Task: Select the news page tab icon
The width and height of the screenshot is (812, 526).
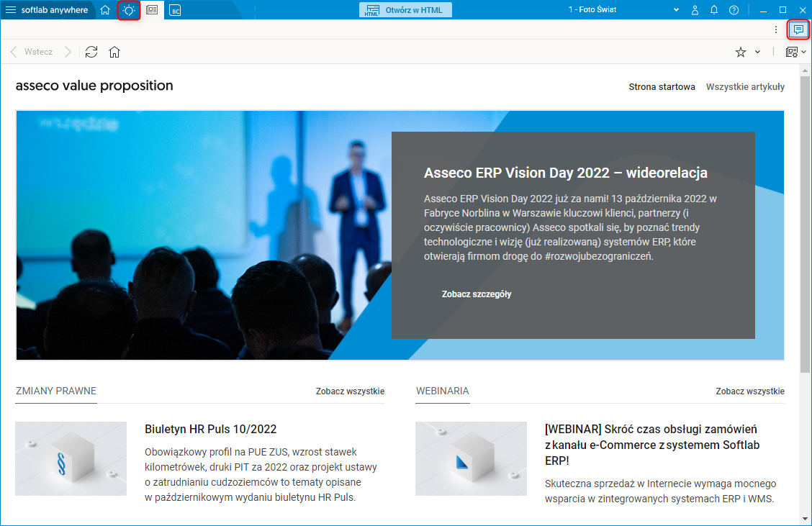Action: (152, 10)
